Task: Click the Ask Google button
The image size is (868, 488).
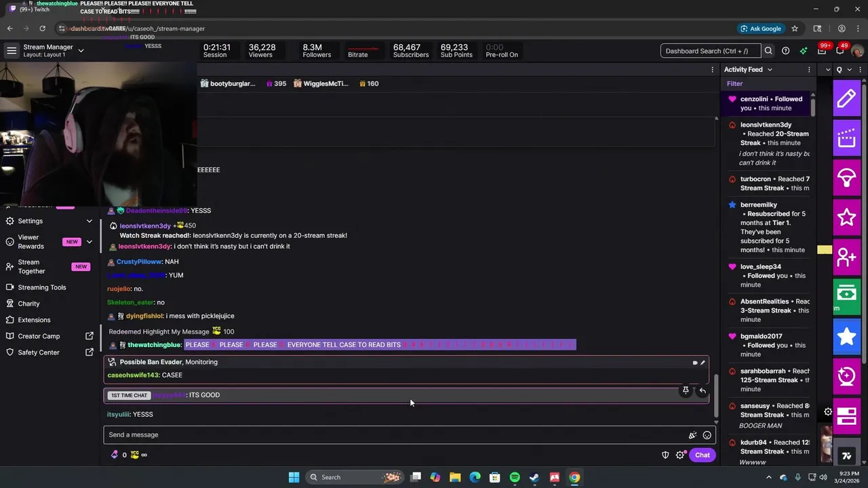Action: pos(759,28)
